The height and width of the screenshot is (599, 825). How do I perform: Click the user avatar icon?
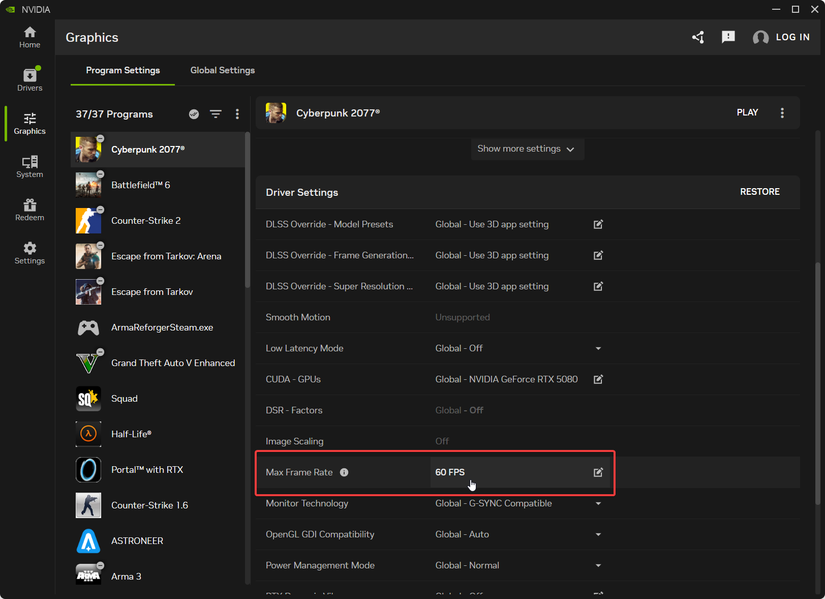coord(760,37)
